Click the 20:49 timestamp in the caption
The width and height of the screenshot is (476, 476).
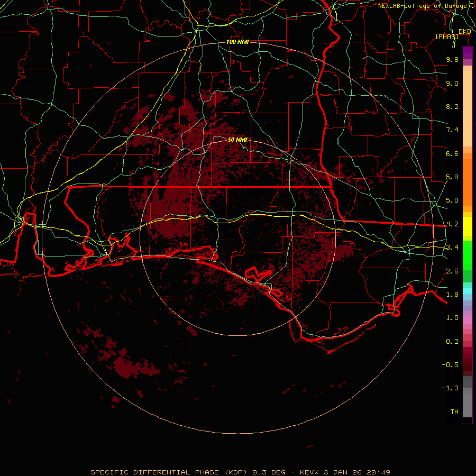pos(379,472)
